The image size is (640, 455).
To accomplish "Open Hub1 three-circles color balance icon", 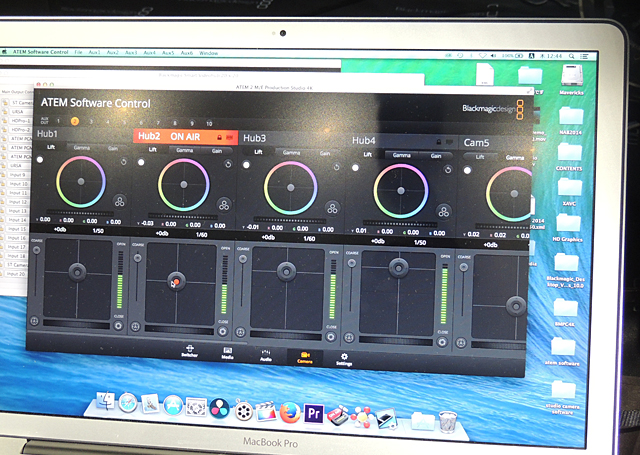I will [120, 201].
